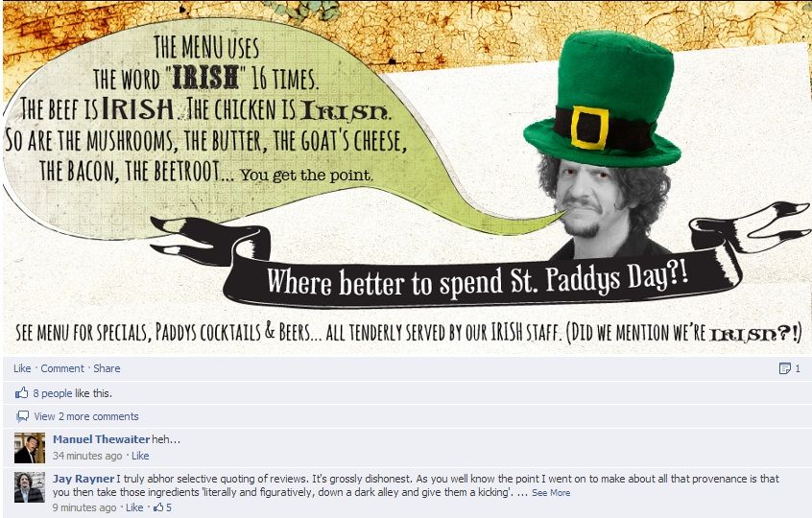The image size is (812, 518).
Task: Click the '9 minutes ago' timestamp
Action: pos(84,507)
